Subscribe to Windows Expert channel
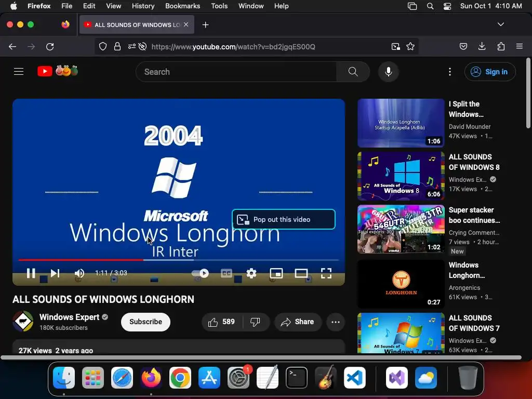The height and width of the screenshot is (399, 532). (x=145, y=322)
